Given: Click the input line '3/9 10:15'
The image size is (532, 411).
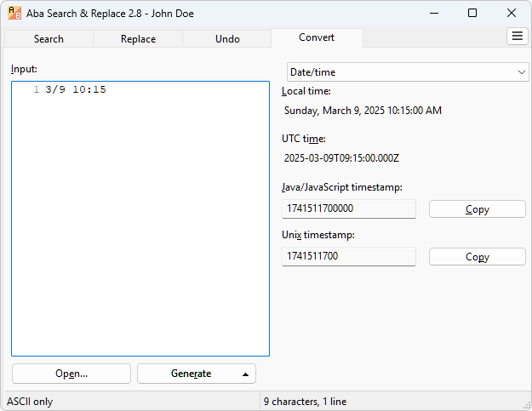Looking at the screenshot, I should pyautogui.click(x=76, y=89).
